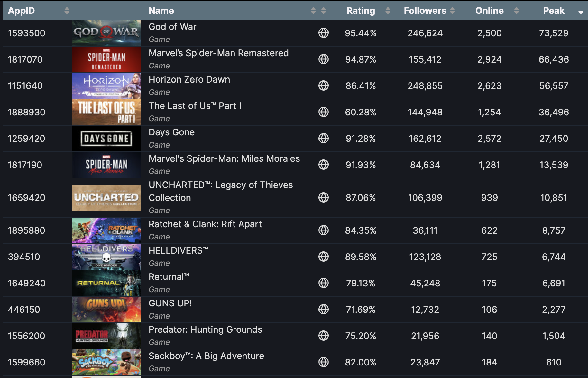Sort the list by Followers column

click(x=425, y=11)
